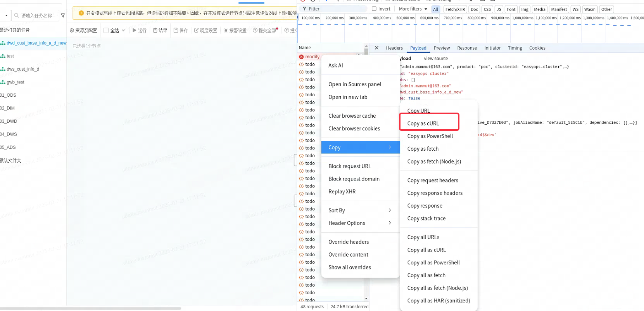Click the red error icon on modify request
This screenshot has width=644, height=311.
(x=301, y=57)
